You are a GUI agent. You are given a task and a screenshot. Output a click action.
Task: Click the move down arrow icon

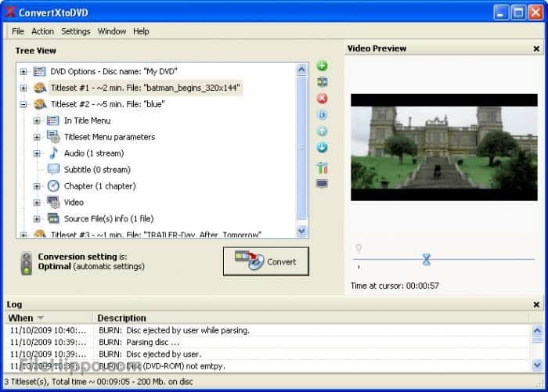pos(322,147)
